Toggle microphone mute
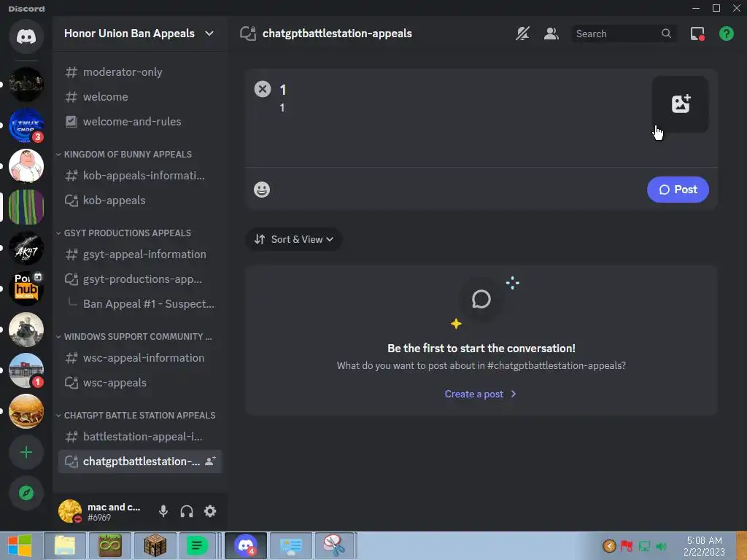This screenshot has width=747, height=560. pos(163,511)
